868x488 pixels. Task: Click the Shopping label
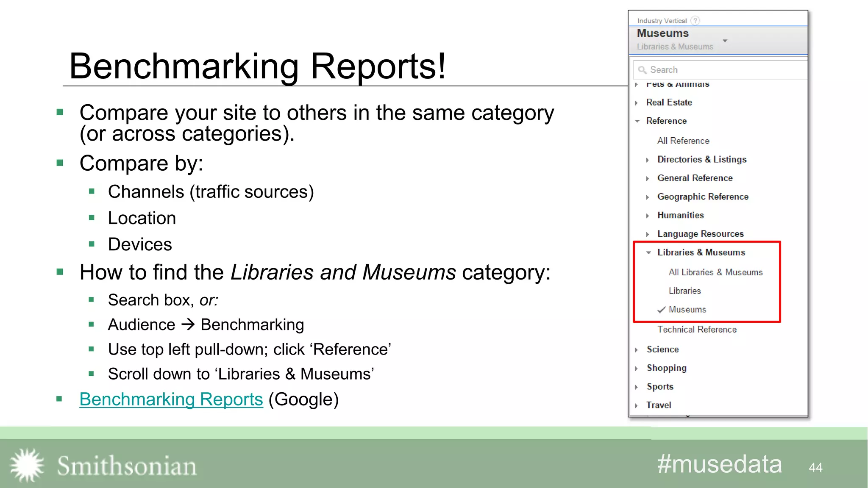click(666, 368)
